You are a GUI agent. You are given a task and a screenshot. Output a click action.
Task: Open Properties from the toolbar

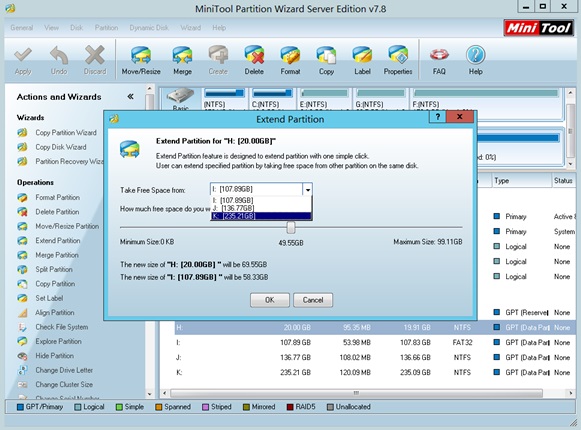(398, 61)
